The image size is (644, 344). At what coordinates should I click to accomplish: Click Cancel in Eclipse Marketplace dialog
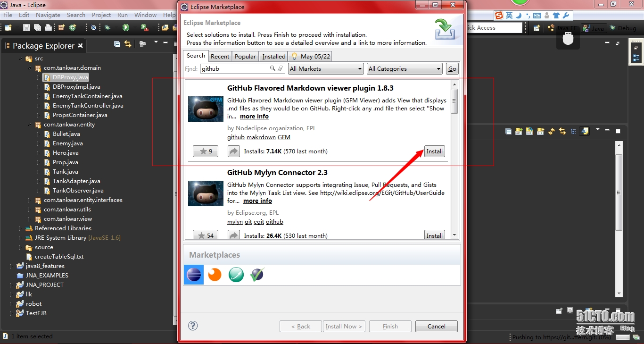(437, 326)
